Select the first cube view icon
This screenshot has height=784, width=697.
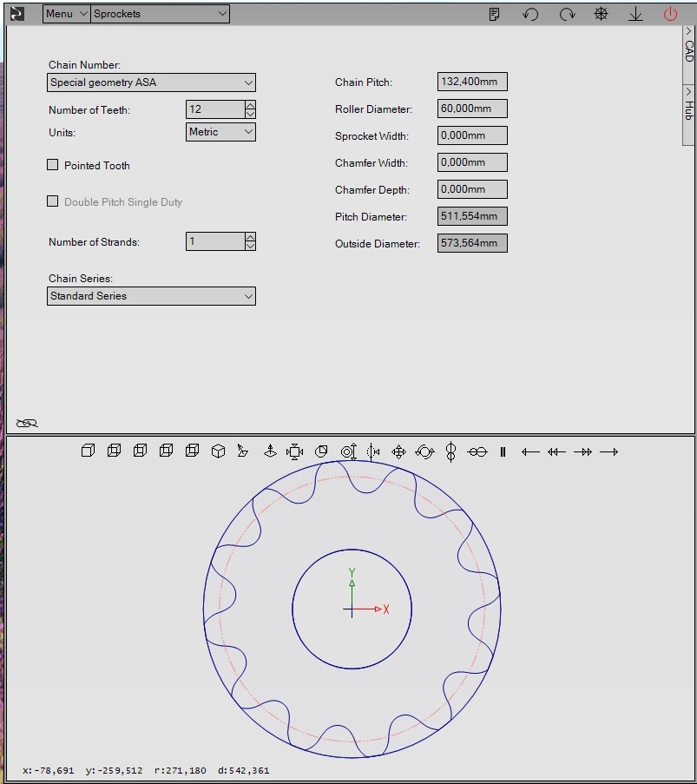(88, 451)
